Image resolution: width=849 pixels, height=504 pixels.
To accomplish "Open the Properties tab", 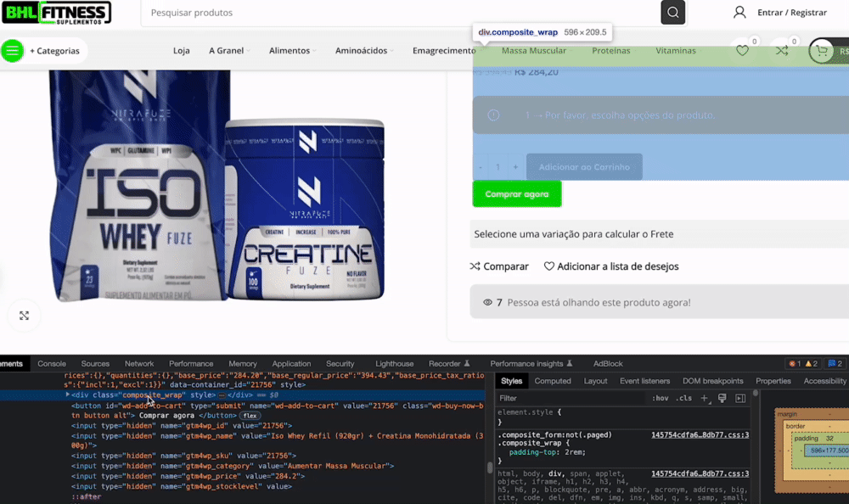I will pos(773,381).
